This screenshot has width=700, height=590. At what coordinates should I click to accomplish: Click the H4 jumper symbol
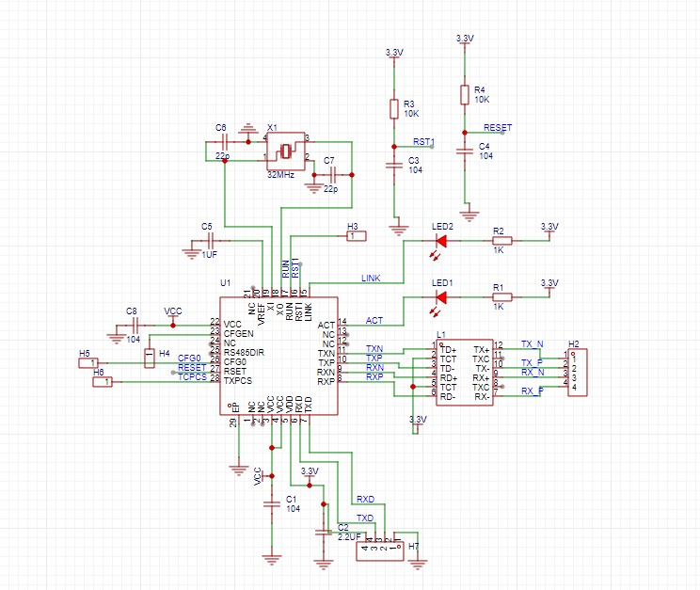coord(149,357)
